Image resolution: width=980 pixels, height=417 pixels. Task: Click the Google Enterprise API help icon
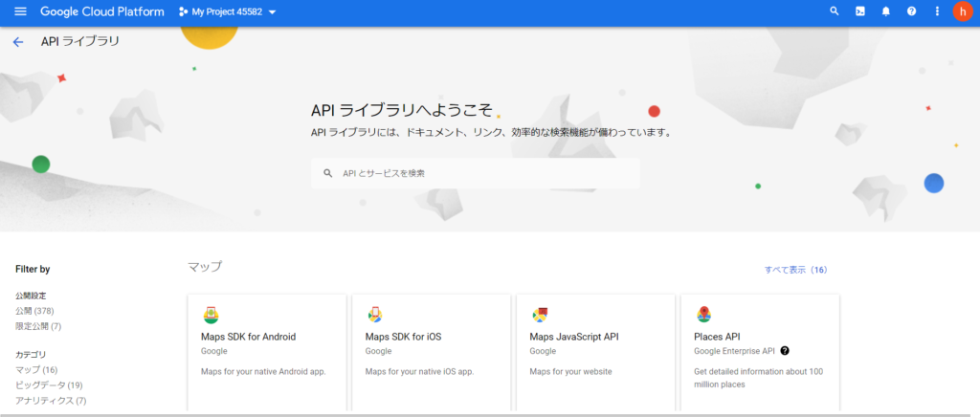click(x=785, y=351)
